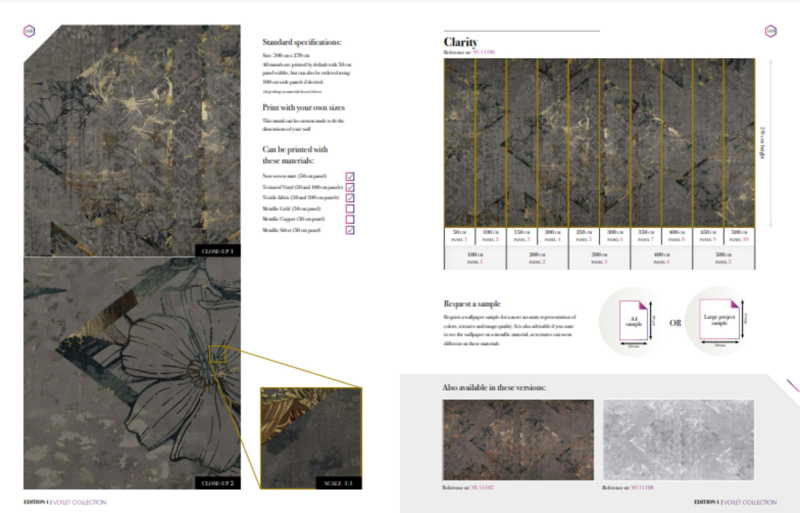Viewport: 800px width, 513px height.
Task: Open the Close-up 2 flower image
Action: 132,373
